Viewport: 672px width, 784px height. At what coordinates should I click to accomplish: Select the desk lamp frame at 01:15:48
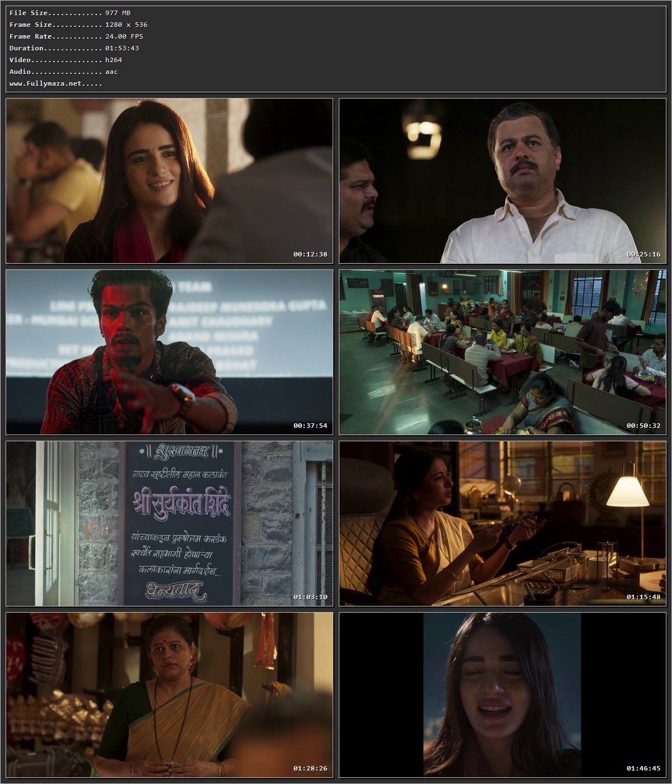tap(502, 524)
